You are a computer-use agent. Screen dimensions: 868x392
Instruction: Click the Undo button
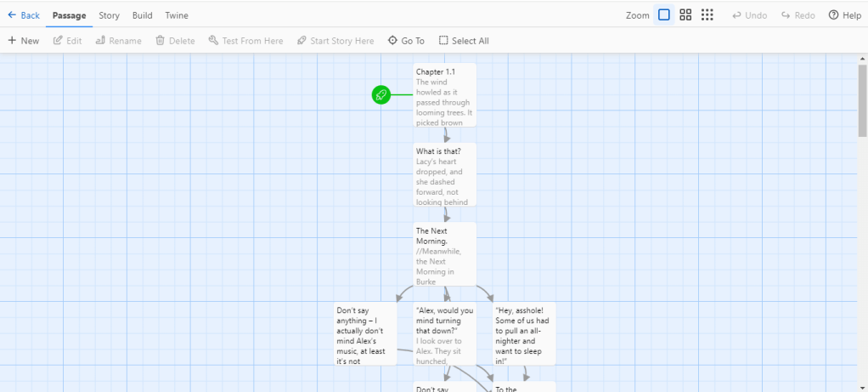click(749, 15)
